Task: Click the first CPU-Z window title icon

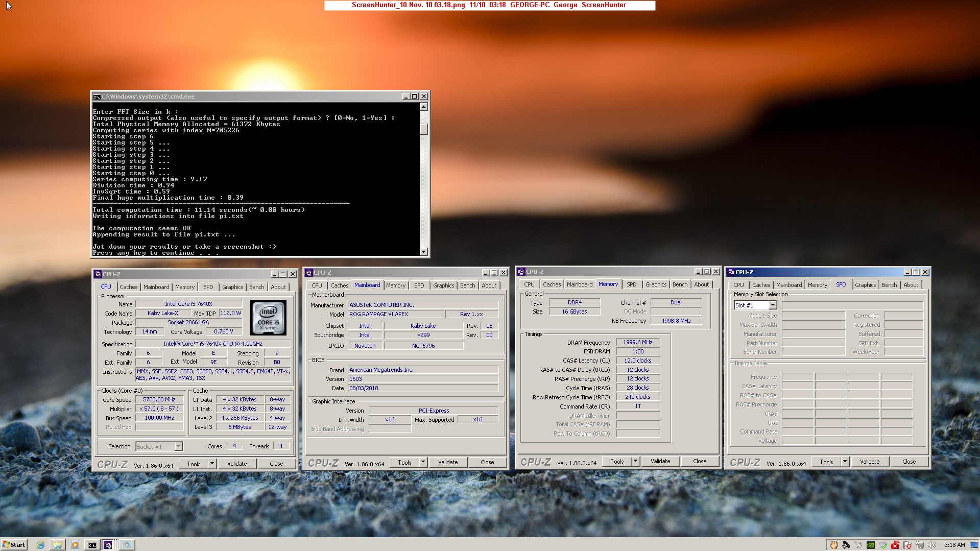Action: click(x=98, y=274)
